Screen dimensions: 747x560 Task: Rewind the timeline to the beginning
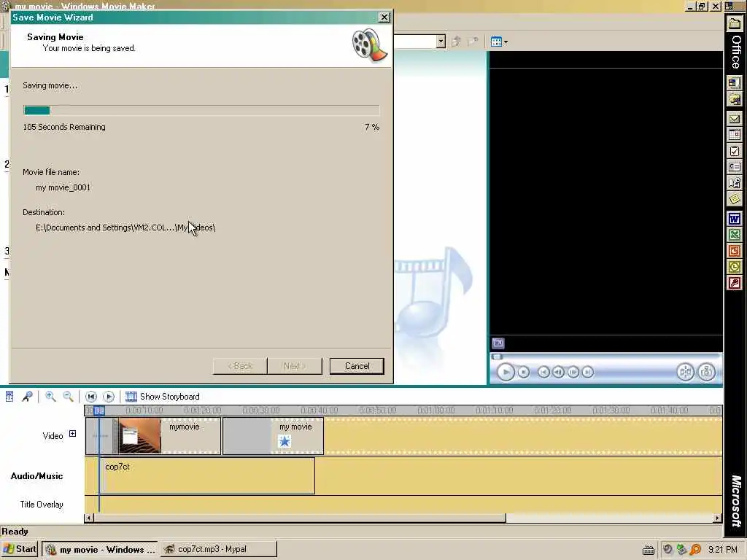coord(91,396)
